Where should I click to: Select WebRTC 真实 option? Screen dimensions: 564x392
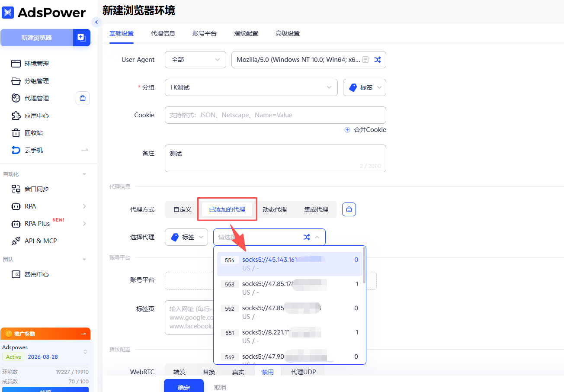click(x=238, y=372)
